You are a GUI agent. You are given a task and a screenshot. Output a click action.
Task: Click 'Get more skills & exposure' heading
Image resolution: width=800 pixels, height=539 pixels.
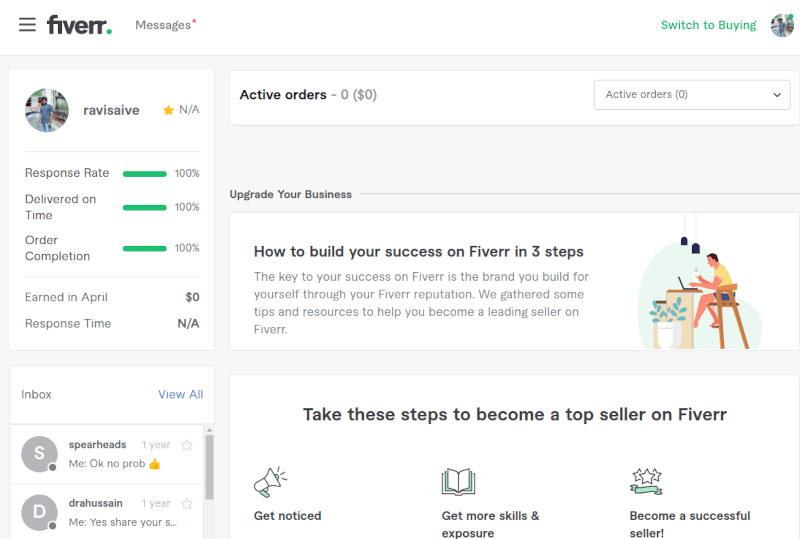(490, 524)
